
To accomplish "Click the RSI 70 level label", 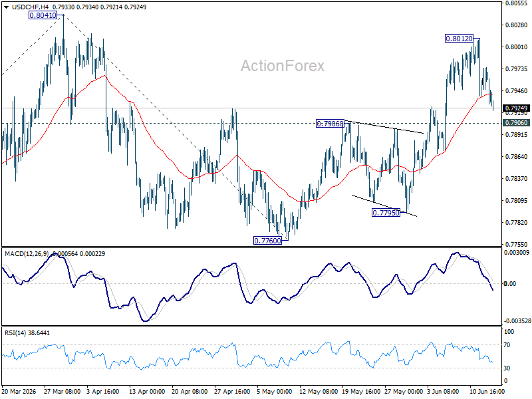I will (507, 345).
